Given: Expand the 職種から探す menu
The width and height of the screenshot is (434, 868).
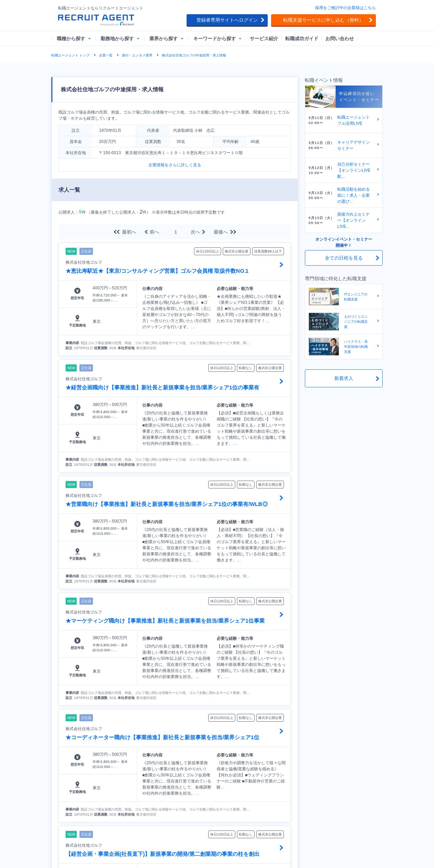Looking at the screenshot, I should coord(73,39).
